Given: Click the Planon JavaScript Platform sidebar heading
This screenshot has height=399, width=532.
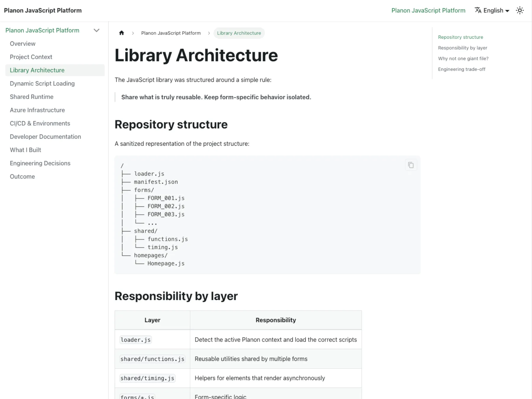Looking at the screenshot, I should [x=42, y=30].
